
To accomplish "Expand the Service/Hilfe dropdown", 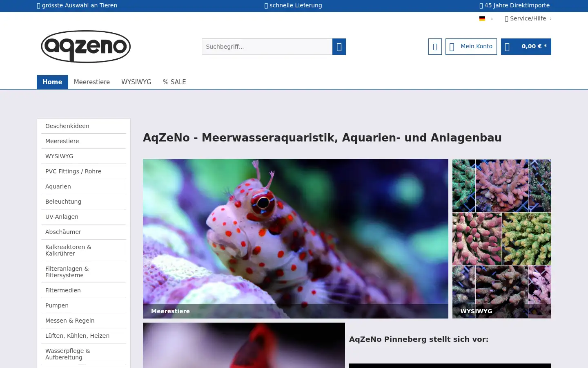I will coord(528,18).
